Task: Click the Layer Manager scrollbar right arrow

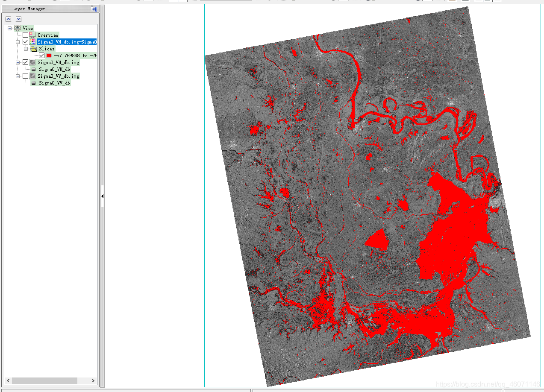Action: pos(93,380)
